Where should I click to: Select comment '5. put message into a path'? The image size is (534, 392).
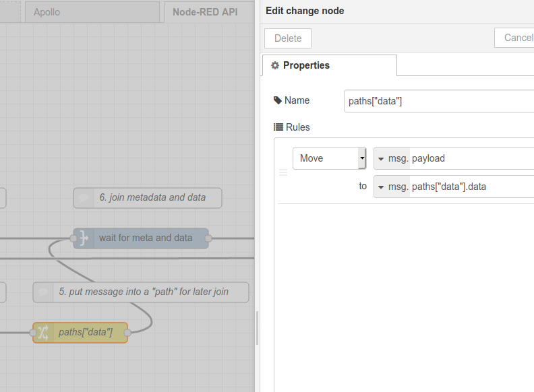coord(141,292)
